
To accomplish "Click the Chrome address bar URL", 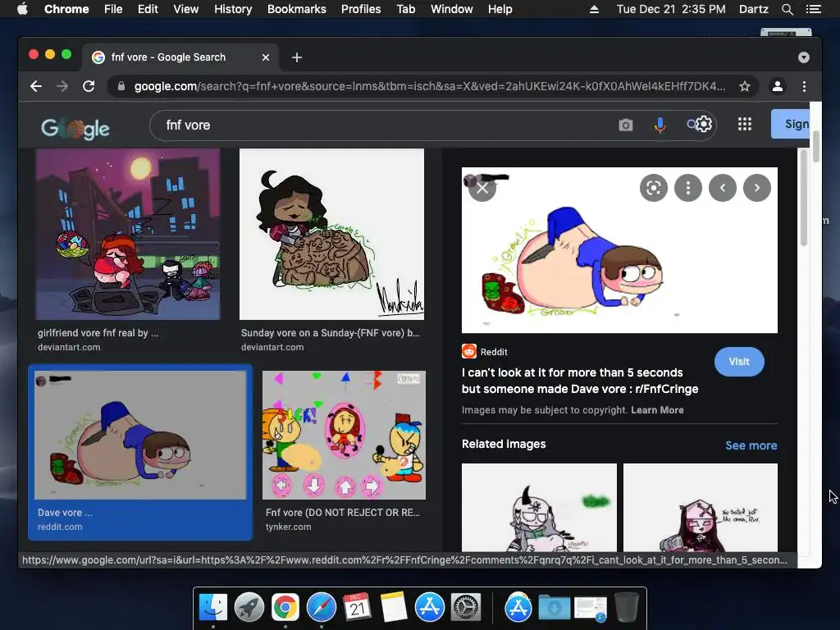I will 430,86.
